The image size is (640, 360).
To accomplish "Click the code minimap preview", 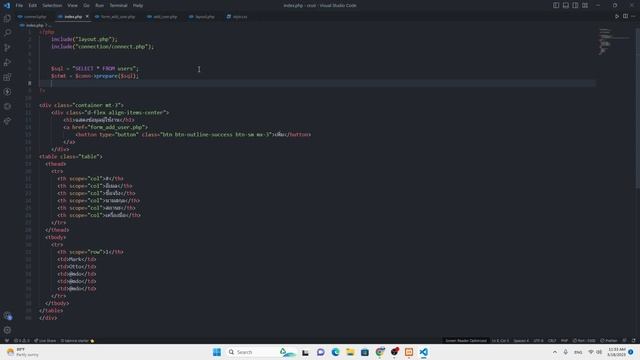I will point(614,41).
